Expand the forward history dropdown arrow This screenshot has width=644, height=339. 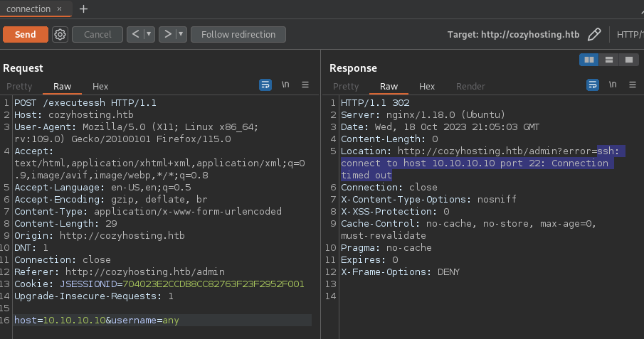(181, 34)
